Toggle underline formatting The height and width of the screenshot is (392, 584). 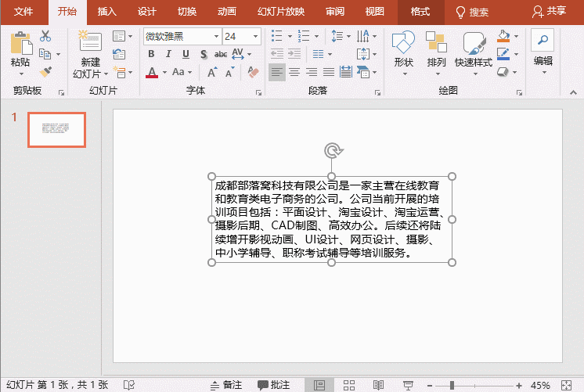pyautogui.click(x=186, y=54)
